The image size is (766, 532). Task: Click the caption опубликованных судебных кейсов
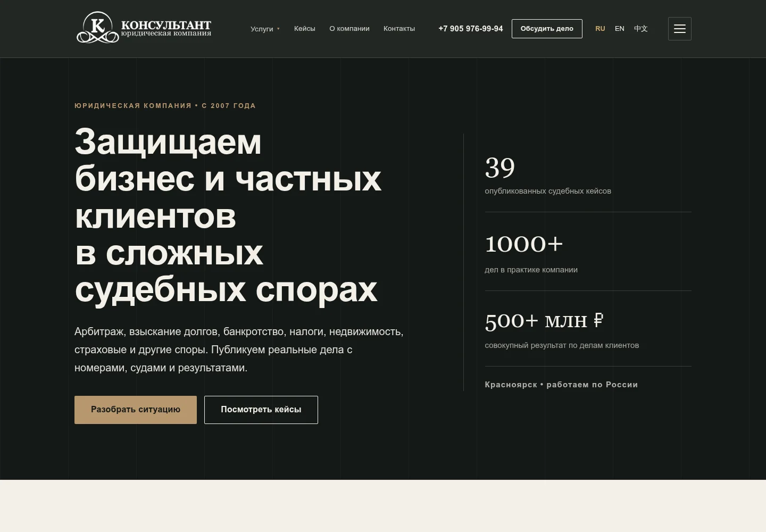click(x=548, y=191)
